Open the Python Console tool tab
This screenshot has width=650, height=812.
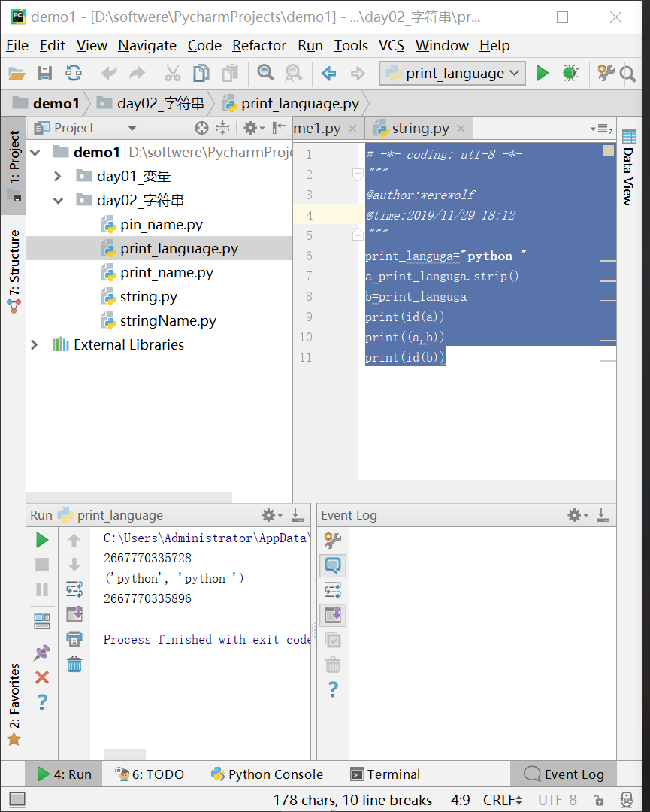[267, 774]
